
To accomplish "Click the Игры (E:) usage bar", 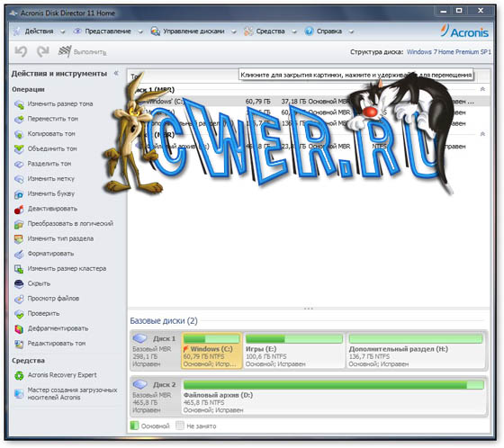I will click(294, 339).
